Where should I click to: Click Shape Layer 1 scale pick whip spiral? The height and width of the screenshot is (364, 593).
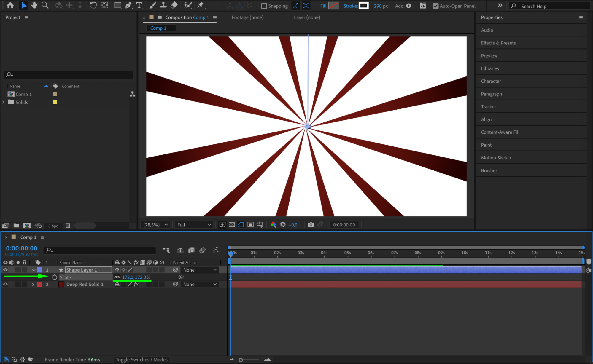(x=181, y=277)
